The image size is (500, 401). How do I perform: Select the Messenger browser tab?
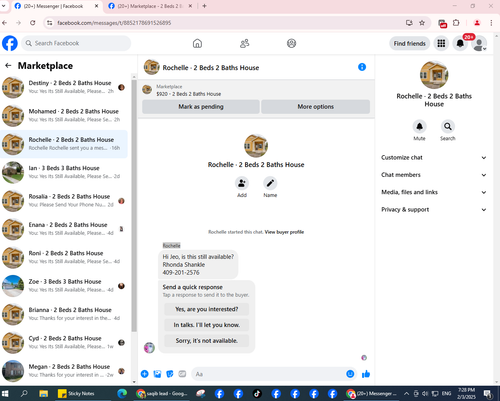pyautogui.click(x=57, y=6)
